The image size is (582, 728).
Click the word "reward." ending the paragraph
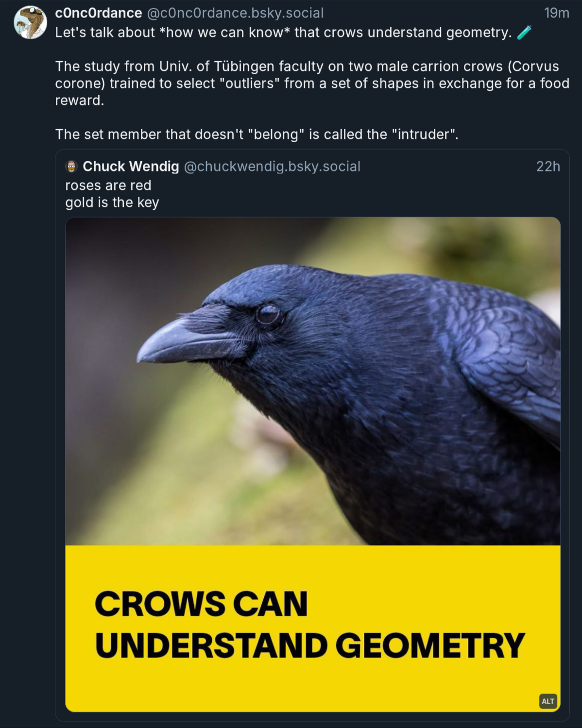click(79, 101)
